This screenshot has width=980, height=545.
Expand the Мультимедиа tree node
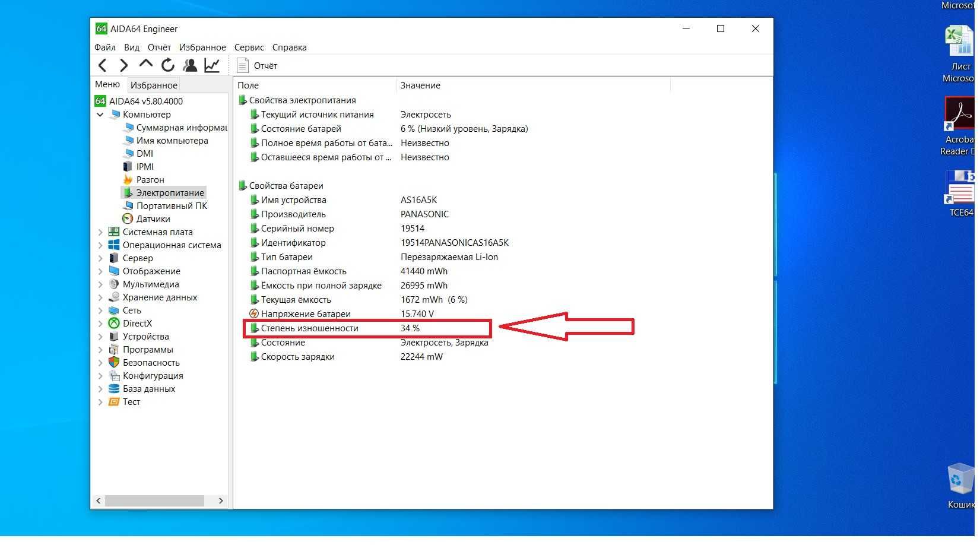click(100, 284)
